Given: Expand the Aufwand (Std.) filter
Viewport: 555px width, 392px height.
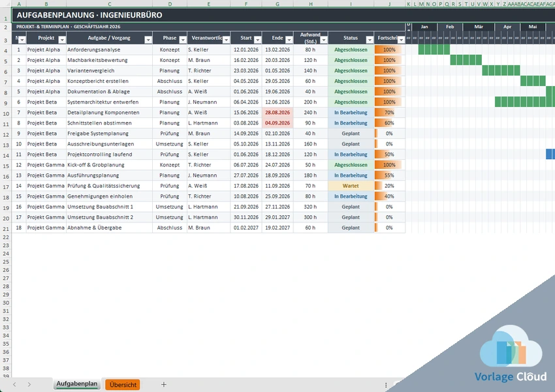Looking at the screenshot, I should [323, 40].
